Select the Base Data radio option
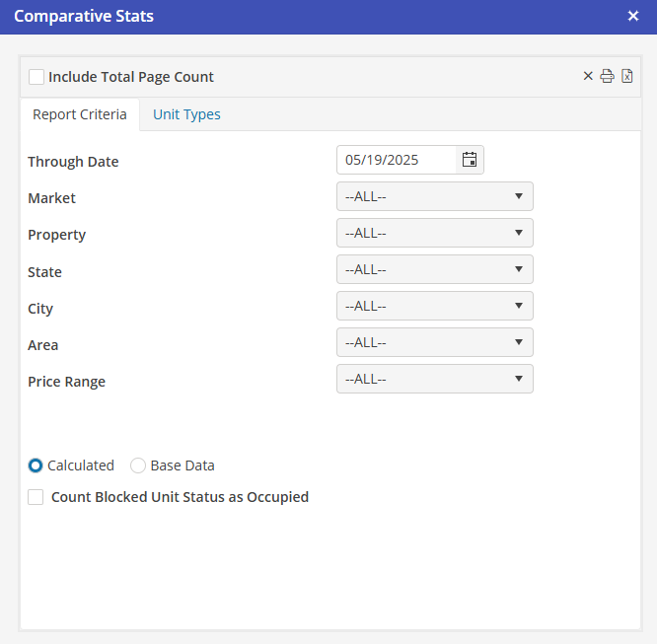The image size is (657, 644). pyautogui.click(x=138, y=465)
